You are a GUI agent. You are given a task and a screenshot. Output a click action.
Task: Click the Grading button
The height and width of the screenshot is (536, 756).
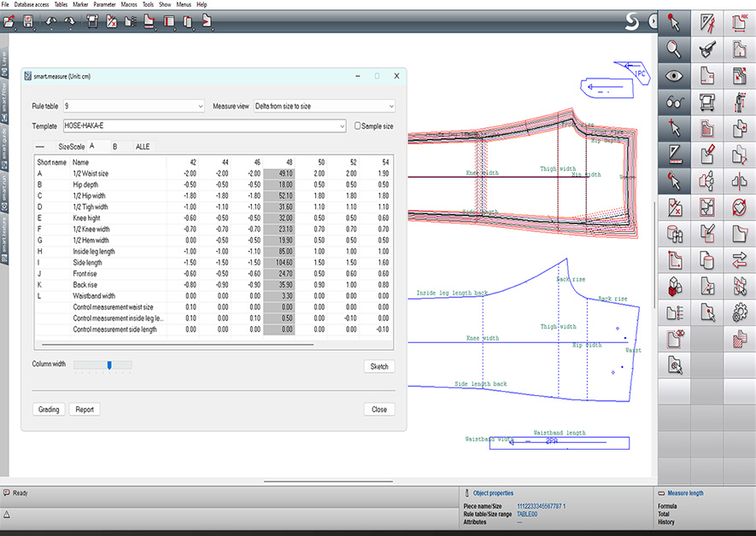pos(49,410)
